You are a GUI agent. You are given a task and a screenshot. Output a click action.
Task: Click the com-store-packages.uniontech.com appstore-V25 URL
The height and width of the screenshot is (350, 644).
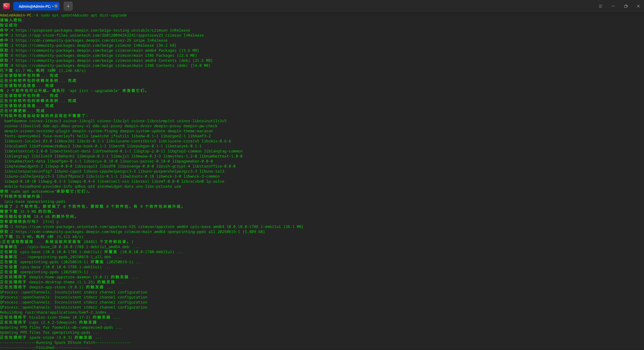click(x=75, y=227)
